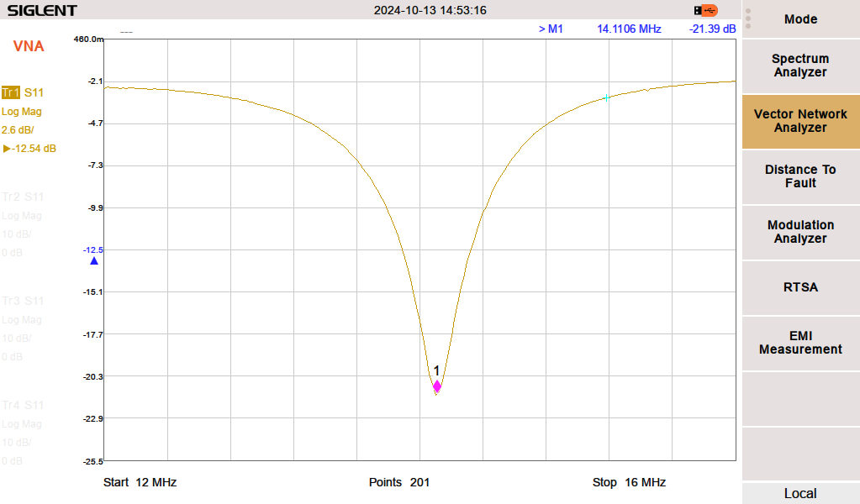Select marker 1 magenta diamond on trace
This screenshot has height=504, width=860.
point(437,386)
